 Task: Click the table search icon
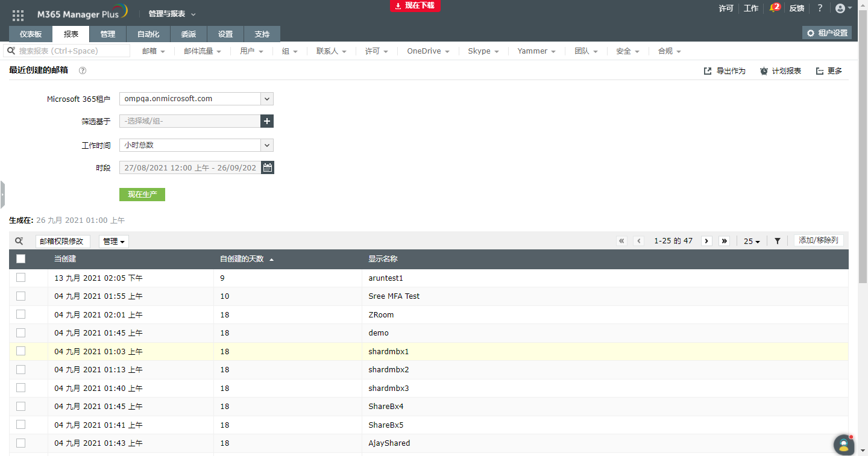19,241
